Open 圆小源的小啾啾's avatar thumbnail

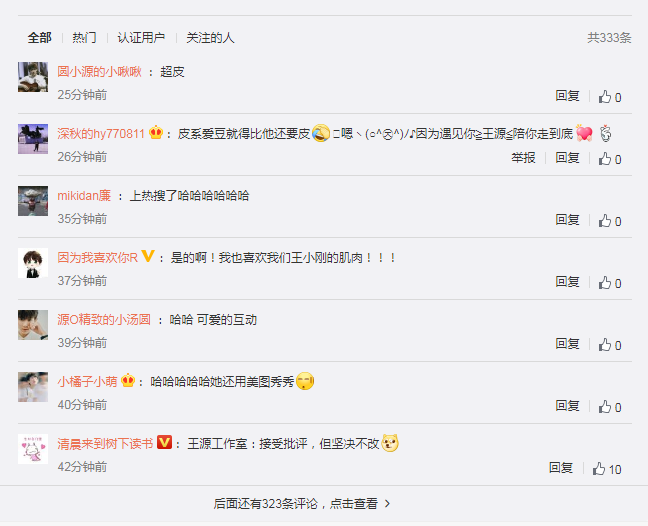click(x=33, y=77)
